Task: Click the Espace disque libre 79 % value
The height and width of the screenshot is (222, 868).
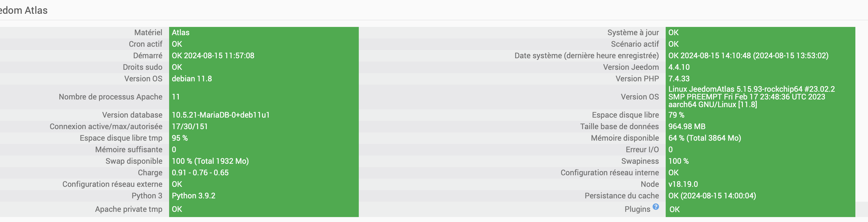Action: pos(676,115)
